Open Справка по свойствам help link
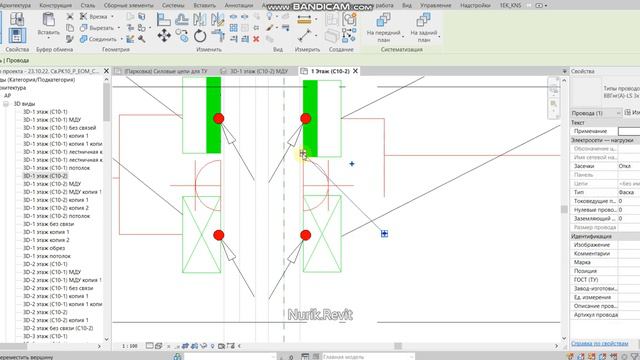The image size is (640, 360). click(x=599, y=344)
